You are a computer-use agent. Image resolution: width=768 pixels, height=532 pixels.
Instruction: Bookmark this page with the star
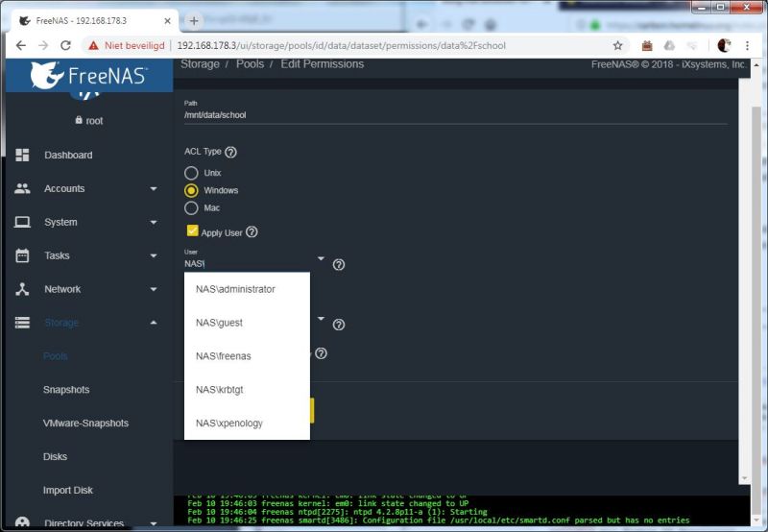pyautogui.click(x=617, y=45)
